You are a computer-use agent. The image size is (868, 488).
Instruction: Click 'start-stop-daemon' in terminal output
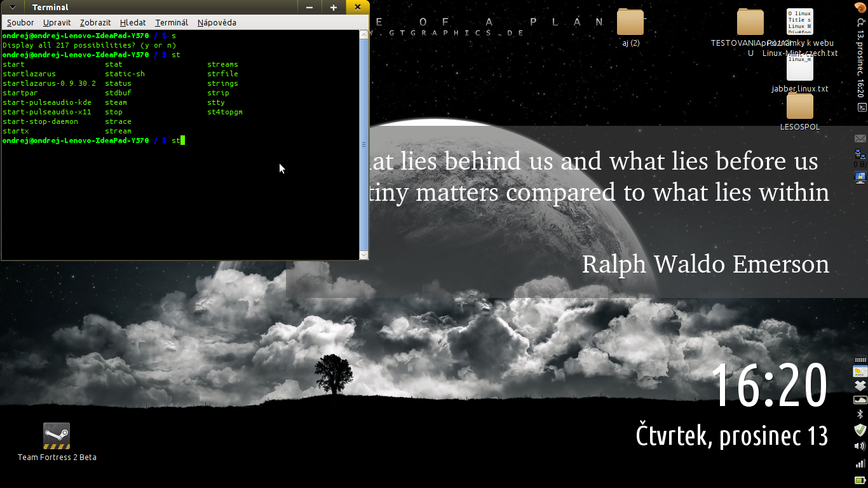(x=41, y=121)
